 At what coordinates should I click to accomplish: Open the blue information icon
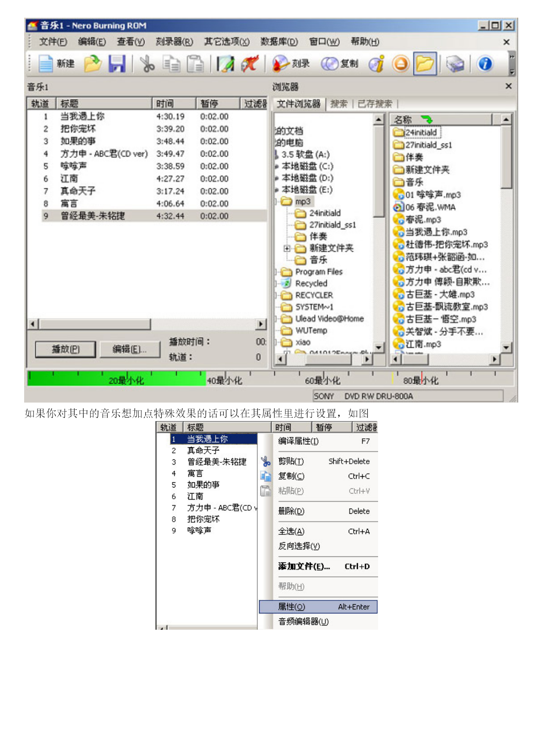pyautogui.click(x=485, y=64)
